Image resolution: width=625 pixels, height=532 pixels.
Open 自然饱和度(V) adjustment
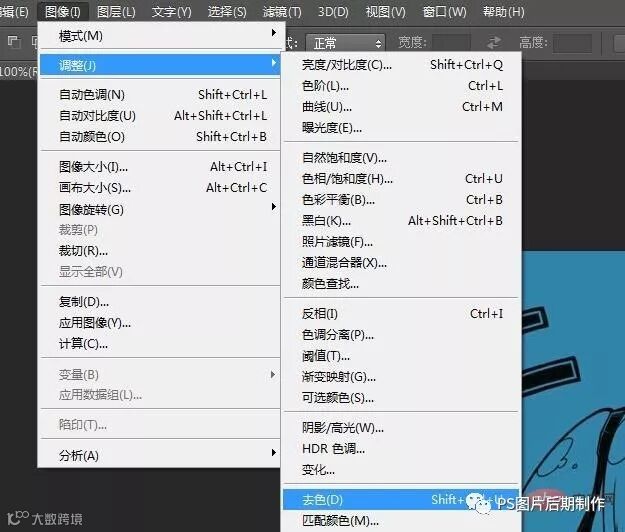click(x=401, y=158)
